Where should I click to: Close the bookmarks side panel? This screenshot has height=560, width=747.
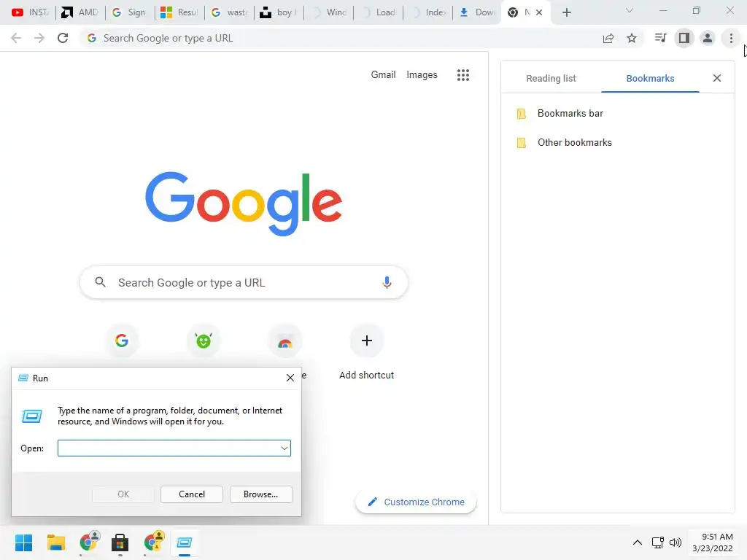[x=717, y=78]
